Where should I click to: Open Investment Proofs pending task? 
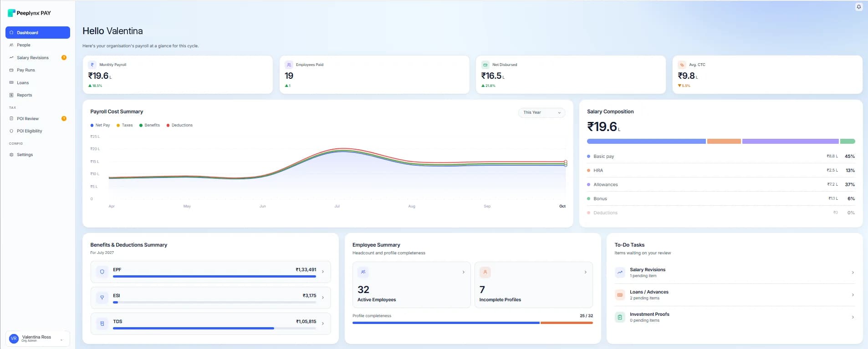coord(735,317)
